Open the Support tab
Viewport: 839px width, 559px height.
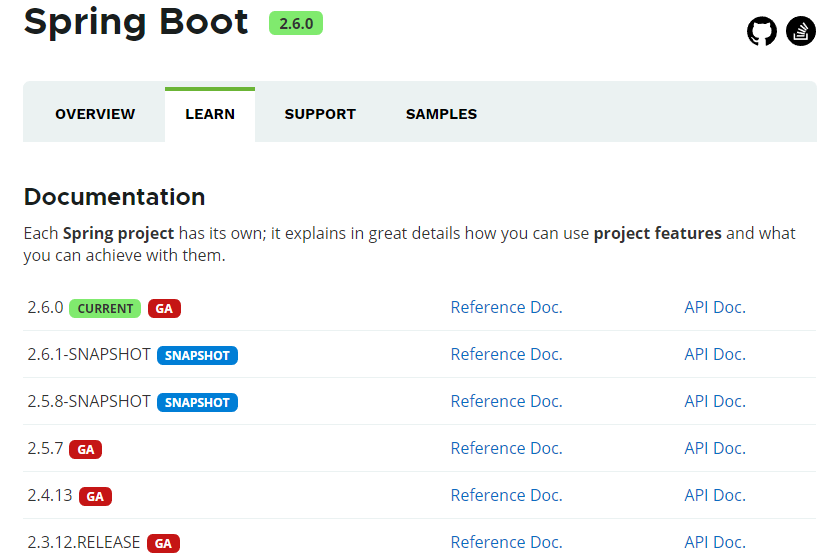click(x=320, y=114)
